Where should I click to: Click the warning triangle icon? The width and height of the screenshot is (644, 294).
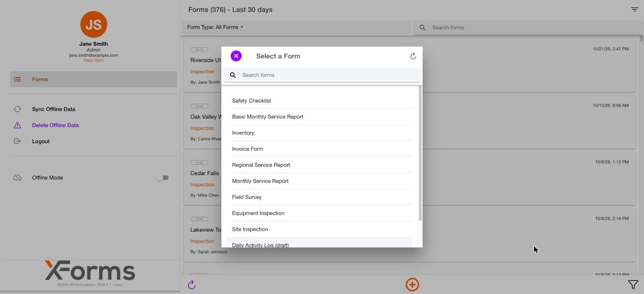(17, 125)
